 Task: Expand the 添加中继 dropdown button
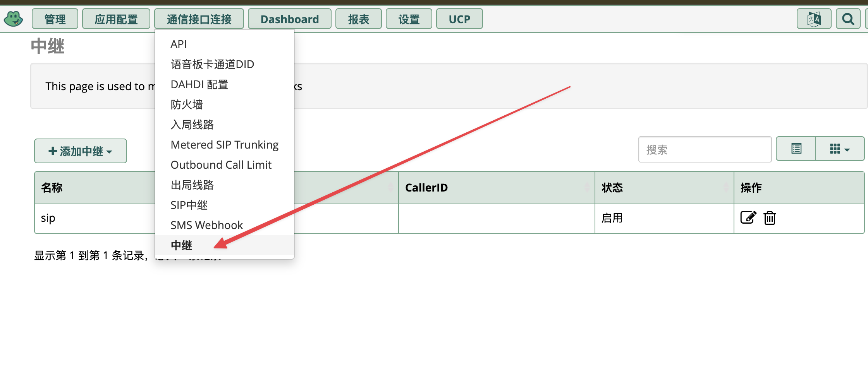pyautogui.click(x=80, y=151)
